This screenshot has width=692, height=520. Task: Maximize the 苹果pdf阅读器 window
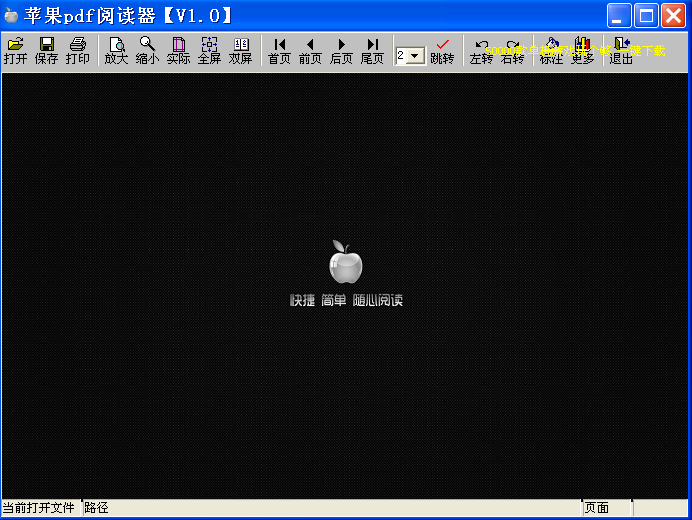point(646,15)
